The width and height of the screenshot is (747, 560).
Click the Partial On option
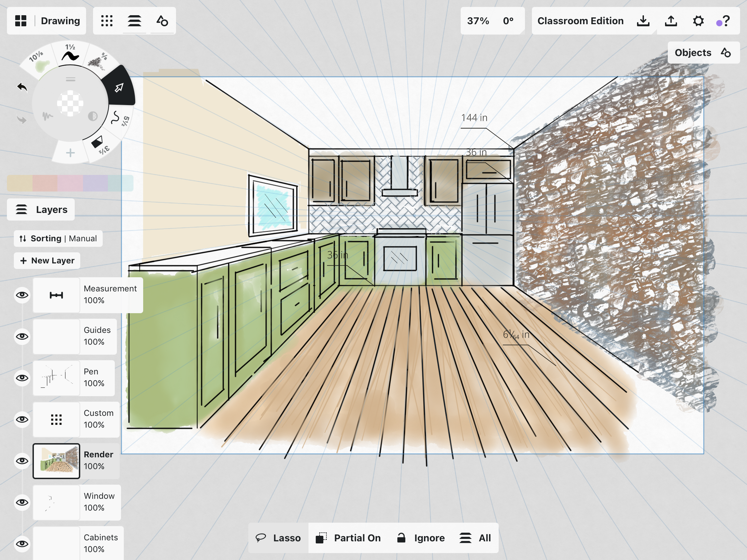tap(348, 538)
